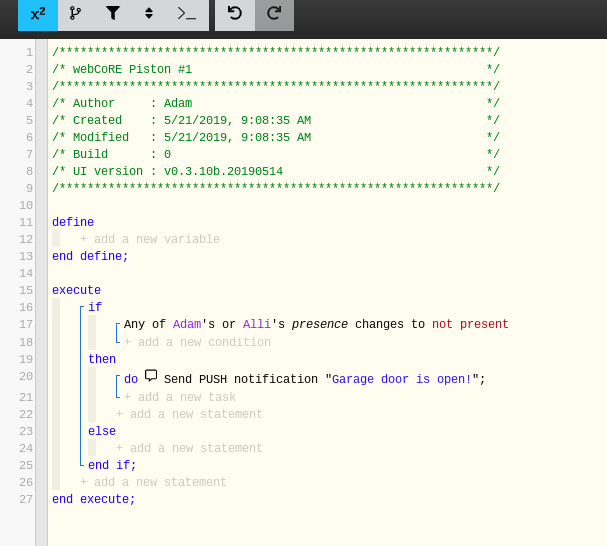This screenshot has width=607, height=546.
Task: Redo the last undone change
Action: (x=274, y=14)
